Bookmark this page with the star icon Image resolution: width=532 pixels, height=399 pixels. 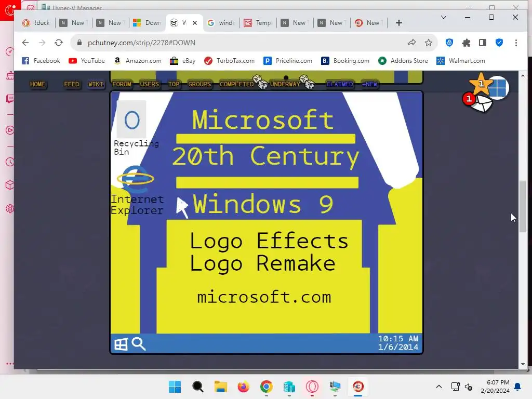pyautogui.click(x=429, y=43)
